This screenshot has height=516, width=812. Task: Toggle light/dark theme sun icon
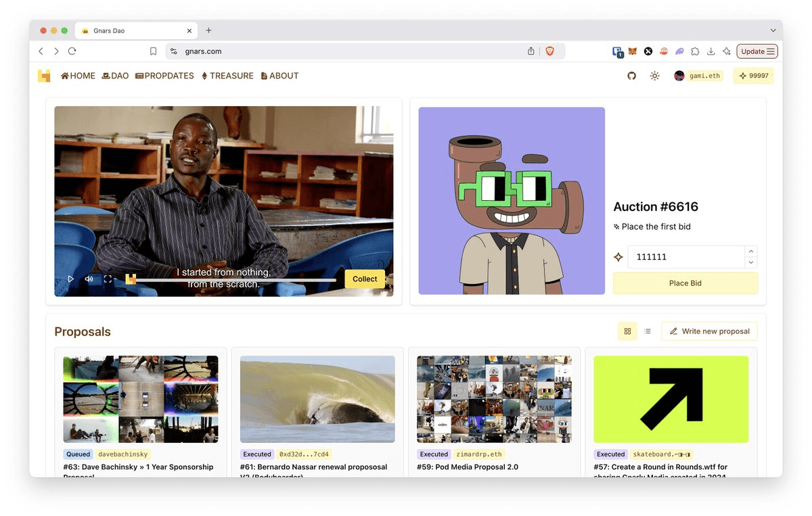tap(654, 76)
